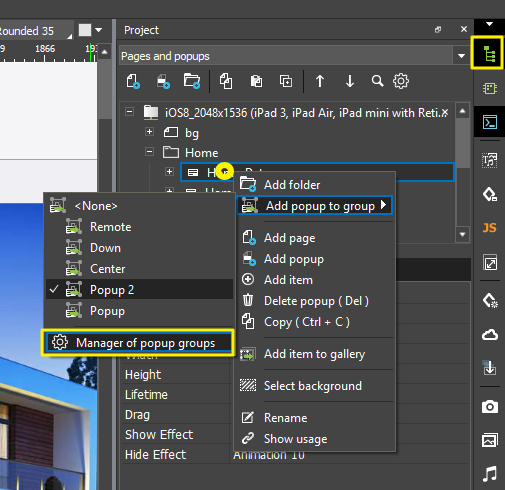Select the Drag property row
The height and width of the screenshot is (490, 505).
(x=177, y=415)
